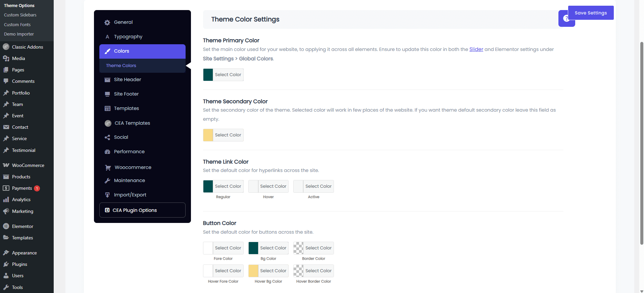Click the Site Header icon
This screenshot has width=644, height=293.
[x=107, y=80]
